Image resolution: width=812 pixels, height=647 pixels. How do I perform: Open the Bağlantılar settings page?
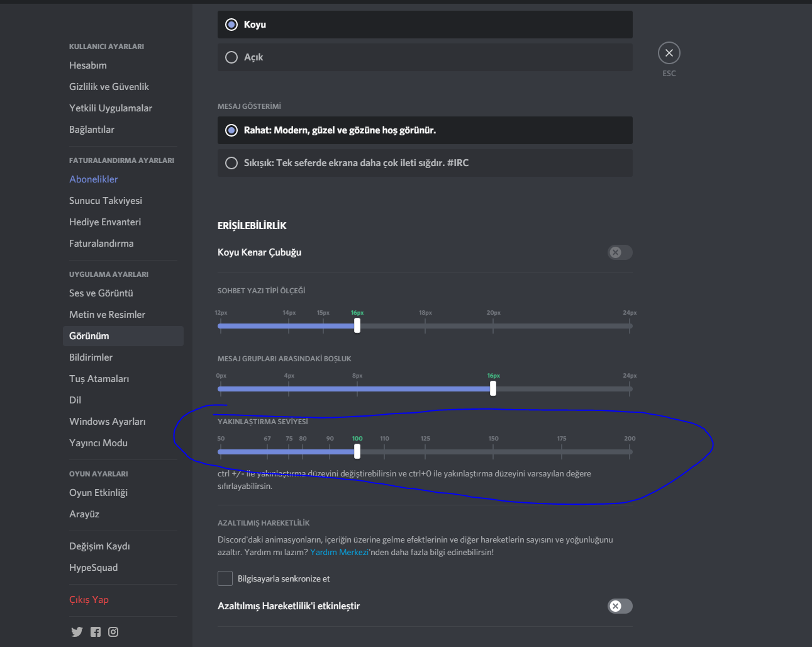click(x=123, y=130)
